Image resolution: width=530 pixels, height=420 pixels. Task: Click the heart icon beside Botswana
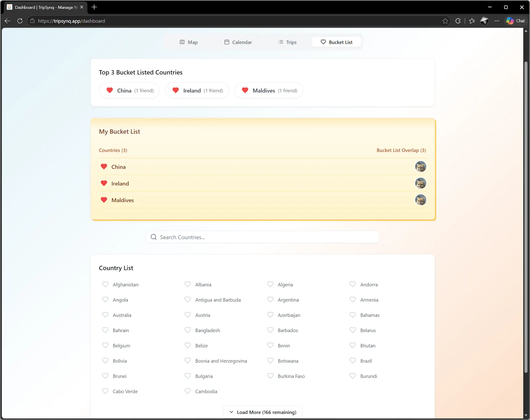(x=270, y=360)
